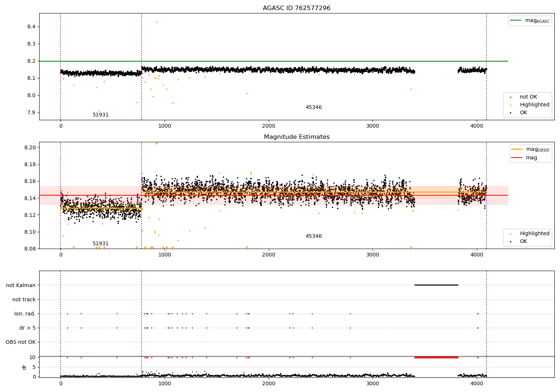Click the plot title AGASC ID 762577296
This screenshot has height=392, width=560.
(x=296, y=8)
